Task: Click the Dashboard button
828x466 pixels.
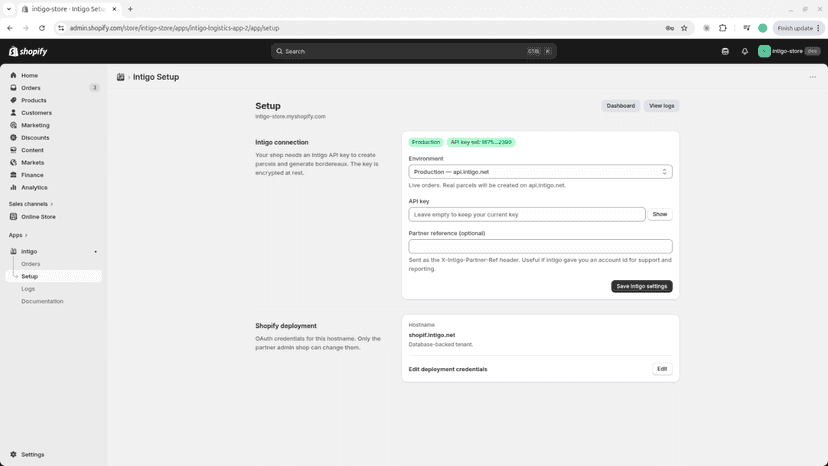Action: pyautogui.click(x=620, y=106)
